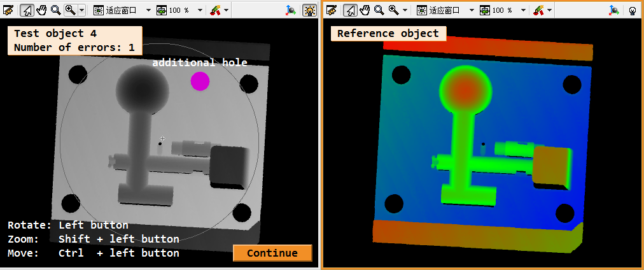
Task: Click the "Reference object" label
Action: 388,33
